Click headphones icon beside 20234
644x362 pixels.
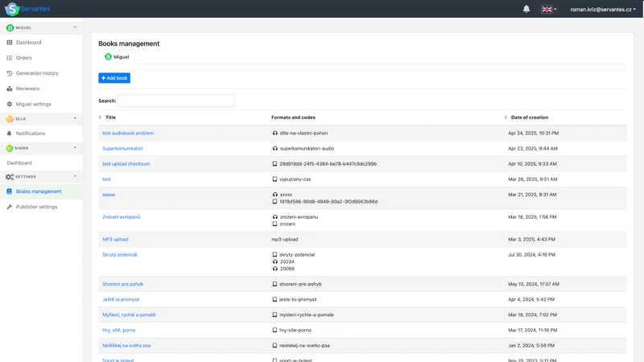click(x=275, y=261)
